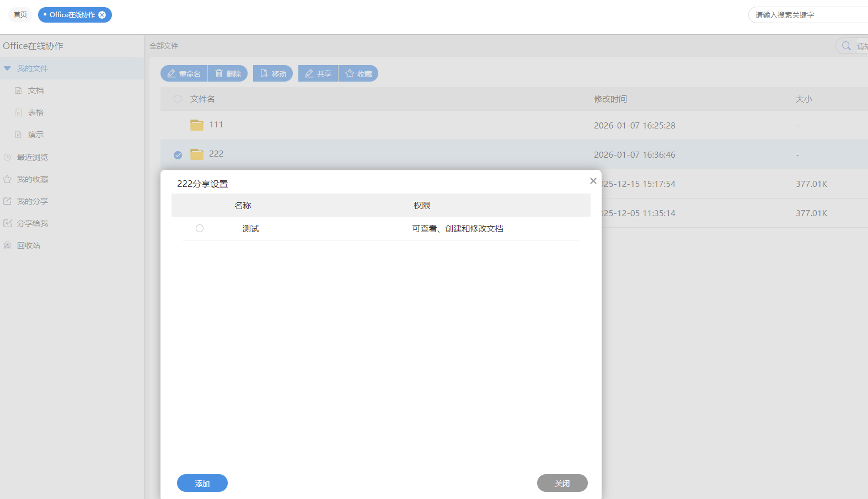Uncheck the checkbox for folder 222

pos(178,155)
